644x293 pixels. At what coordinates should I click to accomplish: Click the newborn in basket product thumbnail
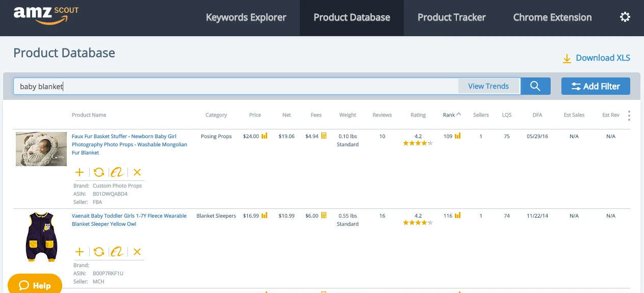pos(41,149)
